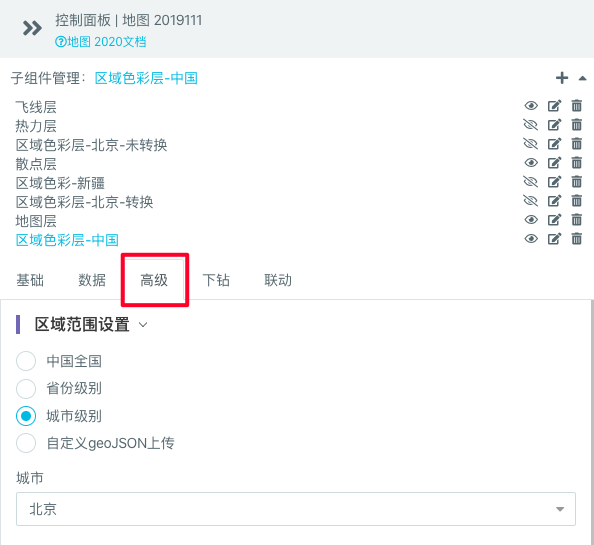
Task: Delete the 热力层 layer
Action: (577, 125)
